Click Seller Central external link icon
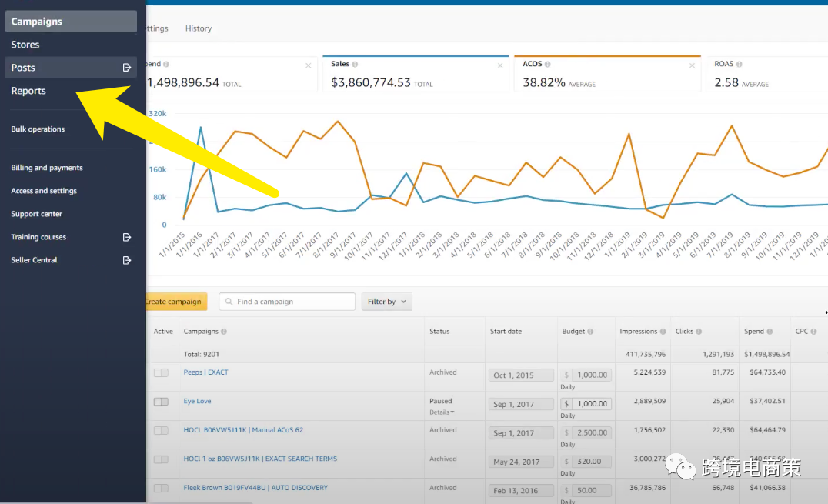The width and height of the screenshot is (828, 504). [127, 260]
